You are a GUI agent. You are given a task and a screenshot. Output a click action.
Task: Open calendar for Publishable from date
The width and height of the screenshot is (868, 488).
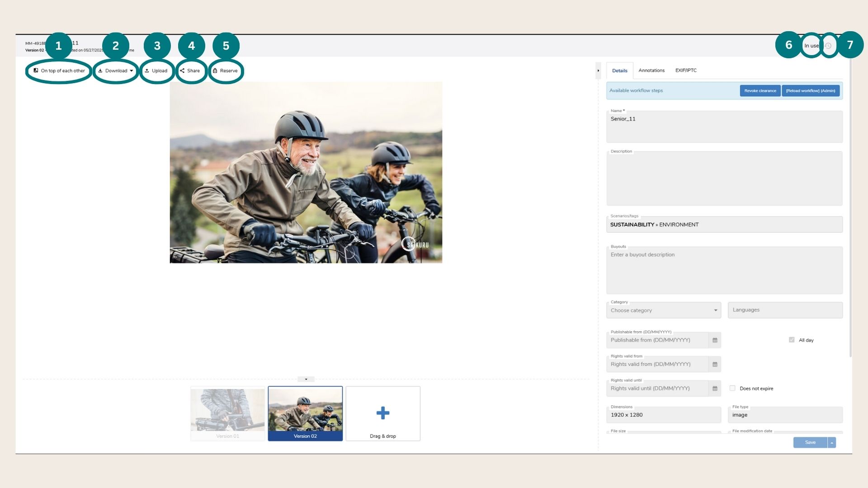(715, 340)
